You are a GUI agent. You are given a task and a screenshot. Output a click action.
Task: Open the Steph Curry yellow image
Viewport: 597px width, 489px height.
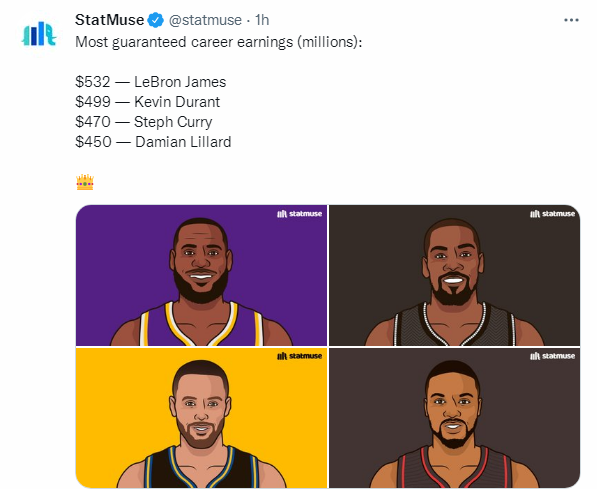click(201, 418)
